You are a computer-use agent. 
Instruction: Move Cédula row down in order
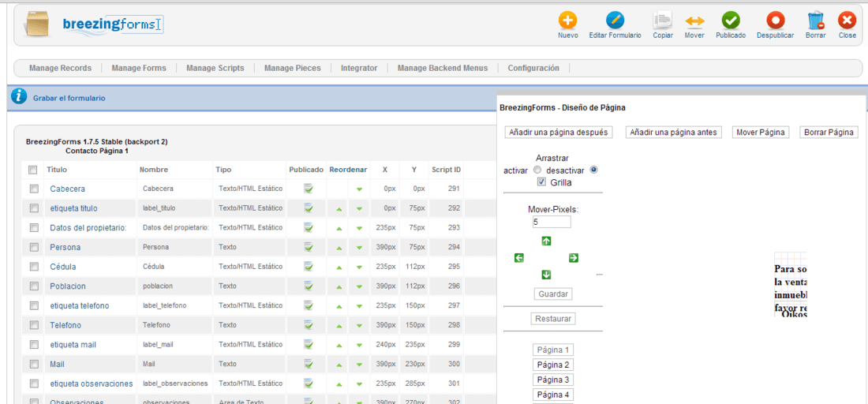(x=359, y=267)
